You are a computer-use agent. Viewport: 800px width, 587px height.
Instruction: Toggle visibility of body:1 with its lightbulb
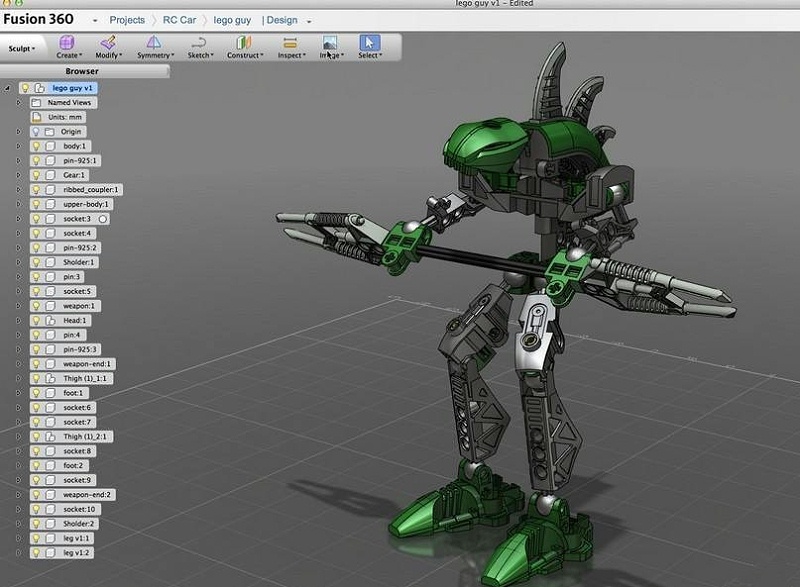click(x=37, y=148)
